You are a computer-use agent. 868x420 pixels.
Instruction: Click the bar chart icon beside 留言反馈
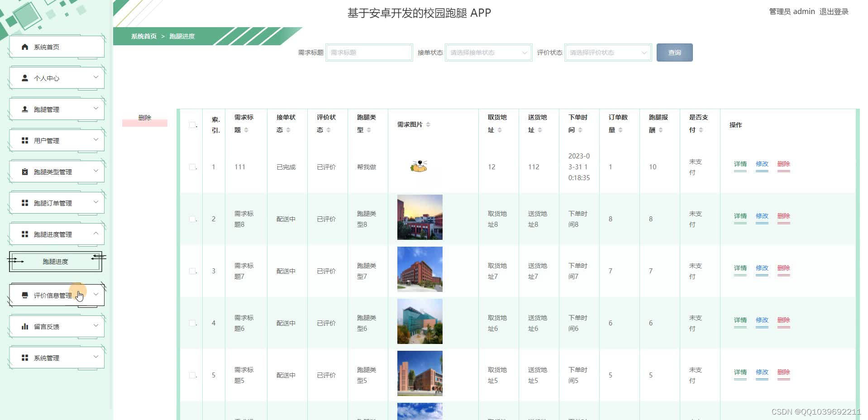click(25, 326)
